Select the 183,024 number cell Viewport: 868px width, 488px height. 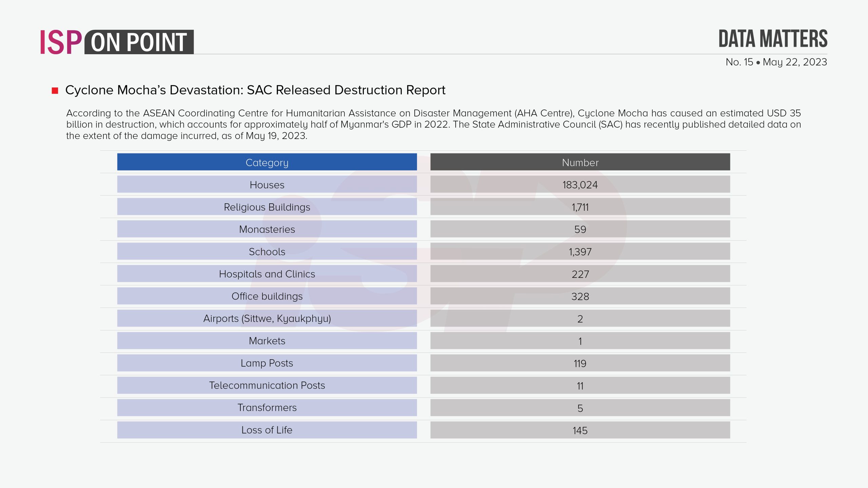[580, 185]
